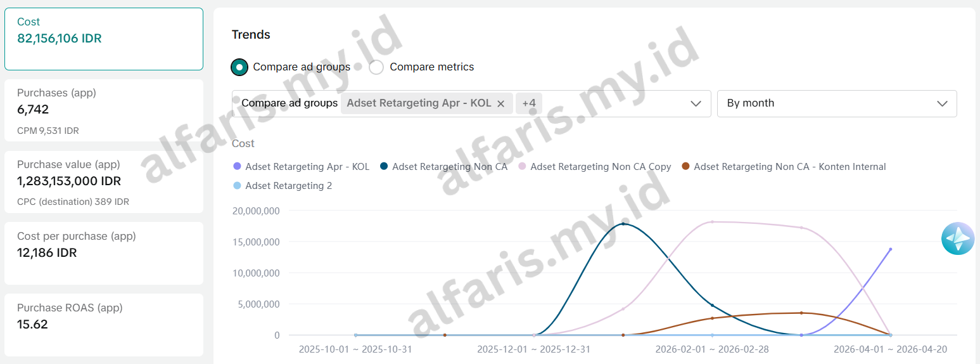Expand the Compare ad groups dropdown arrow
The image size is (980, 364).
pyautogui.click(x=695, y=103)
